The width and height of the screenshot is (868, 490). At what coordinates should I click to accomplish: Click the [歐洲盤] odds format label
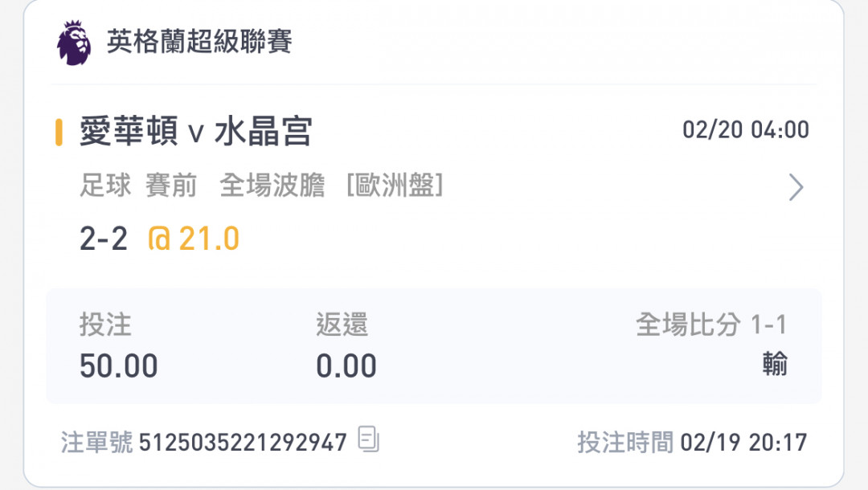pyautogui.click(x=395, y=186)
